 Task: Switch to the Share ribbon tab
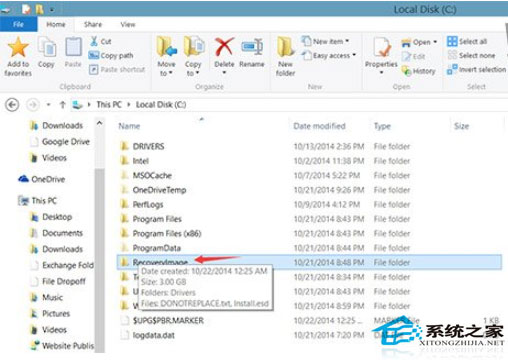click(x=93, y=24)
